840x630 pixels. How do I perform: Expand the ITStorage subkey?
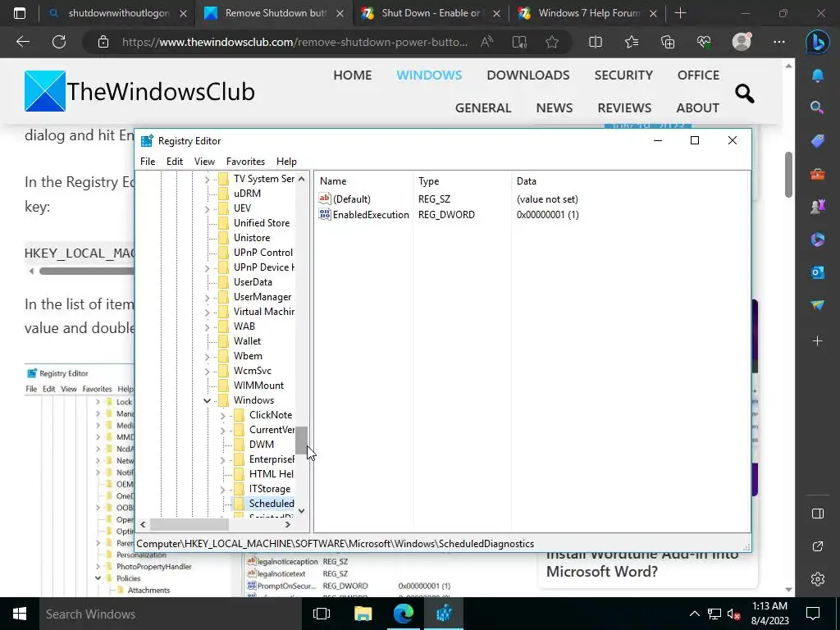pos(222,490)
